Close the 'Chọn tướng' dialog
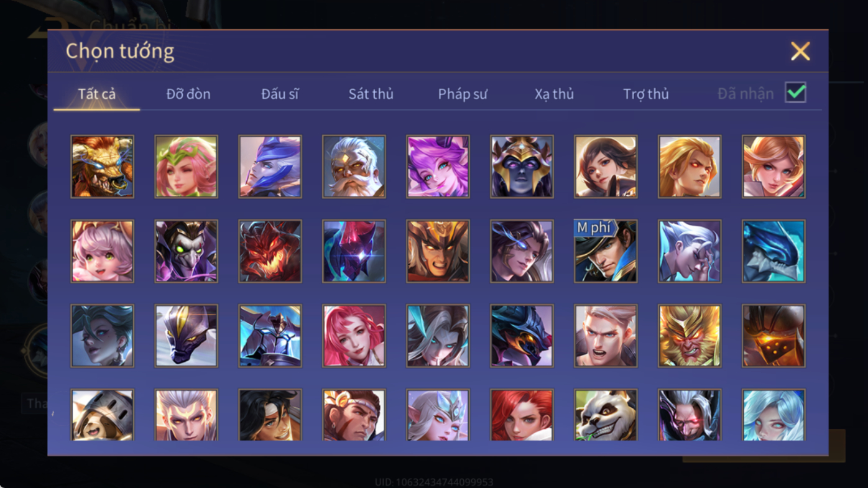The image size is (868, 488). 800,51
